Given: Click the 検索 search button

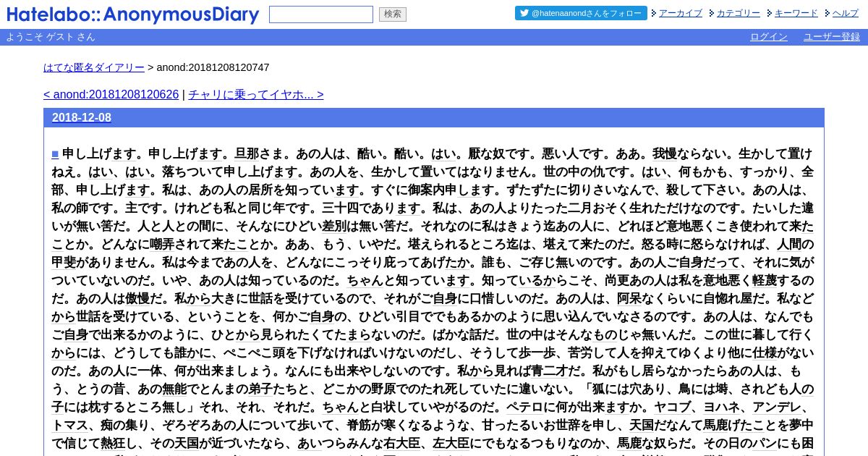Looking at the screenshot, I should coord(393,14).
